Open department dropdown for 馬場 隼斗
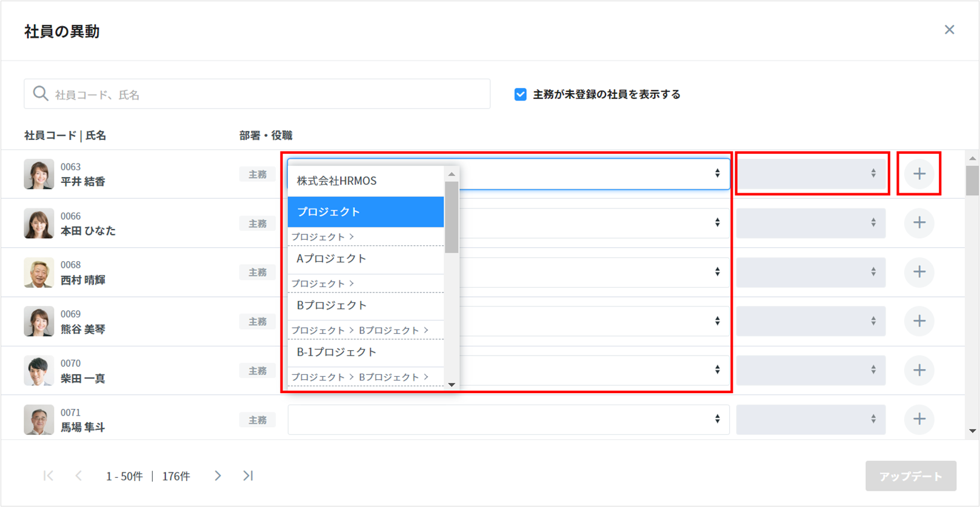Screen dimensions: 980x507 point(508,419)
